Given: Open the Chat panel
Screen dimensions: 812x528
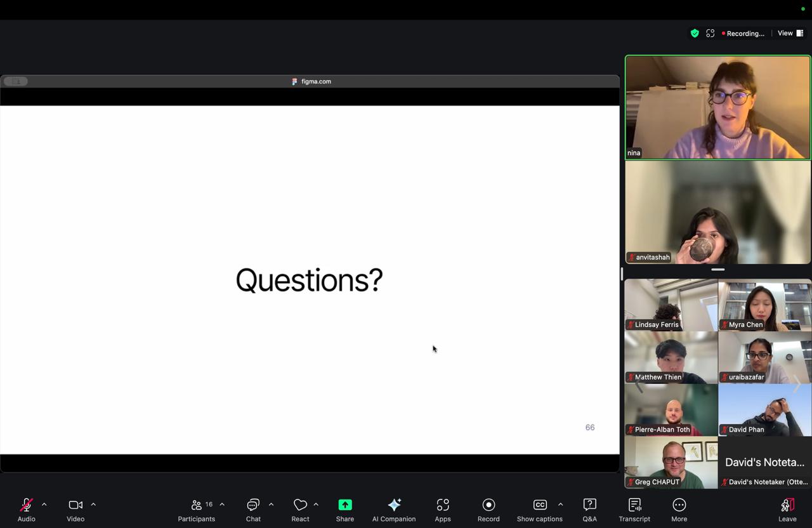Looking at the screenshot, I should coord(253,506).
